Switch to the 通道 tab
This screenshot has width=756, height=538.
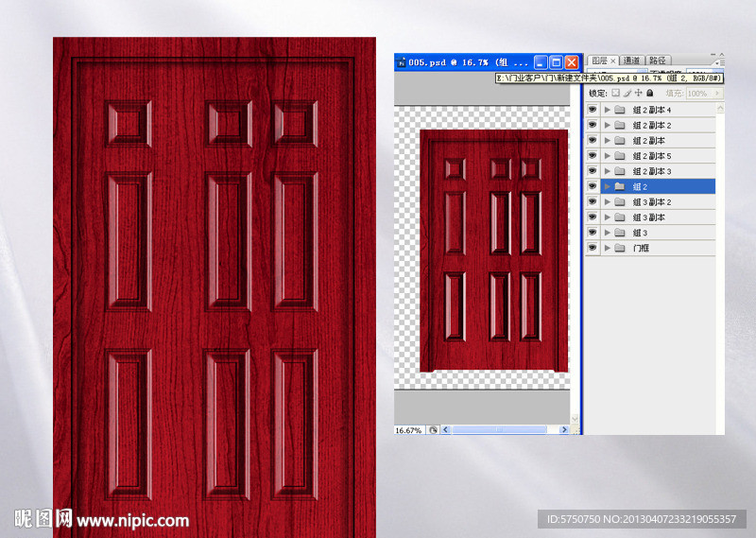point(631,61)
